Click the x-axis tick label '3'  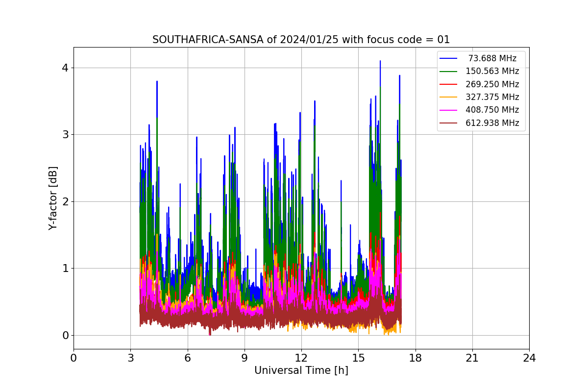pos(130,358)
